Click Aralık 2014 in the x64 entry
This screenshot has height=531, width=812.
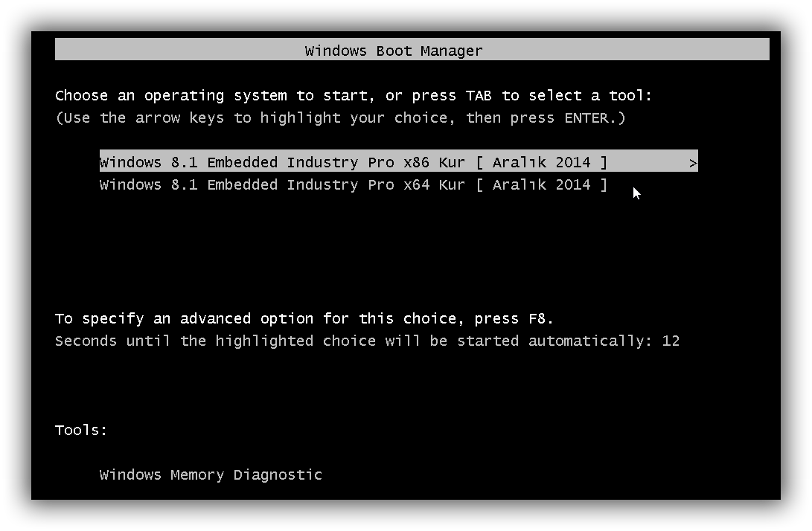541,184
